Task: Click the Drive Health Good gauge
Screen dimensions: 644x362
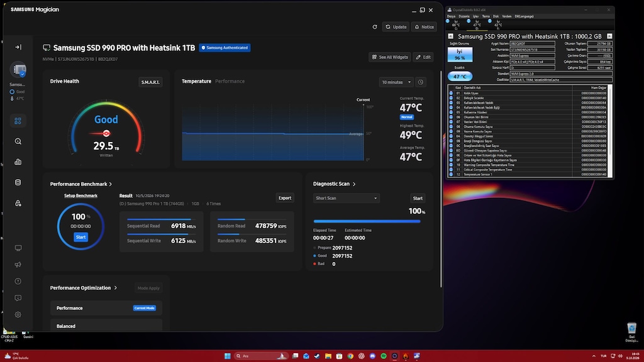Action: [x=106, y=129]
